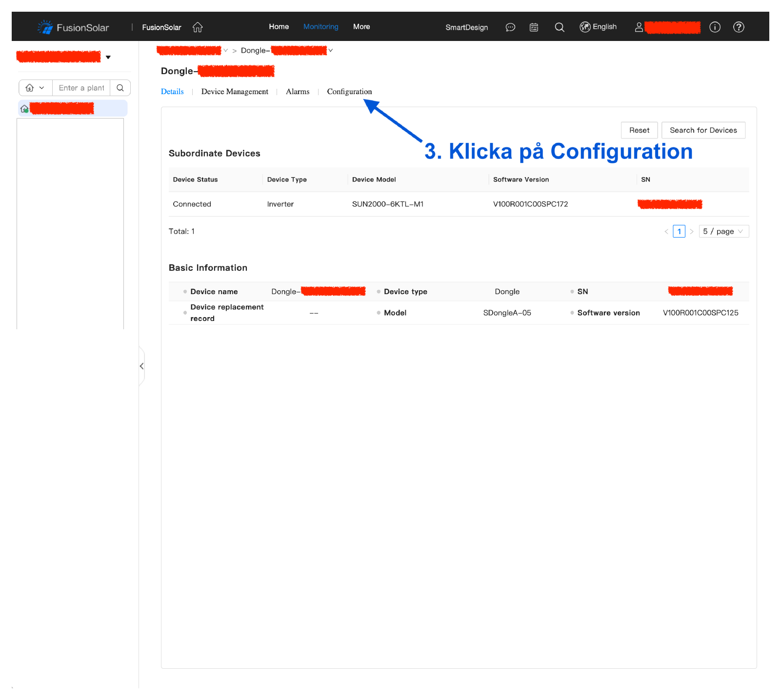
Task: Click the V100R001C00SPC125 software version value
Action: (x=701, y=313)
